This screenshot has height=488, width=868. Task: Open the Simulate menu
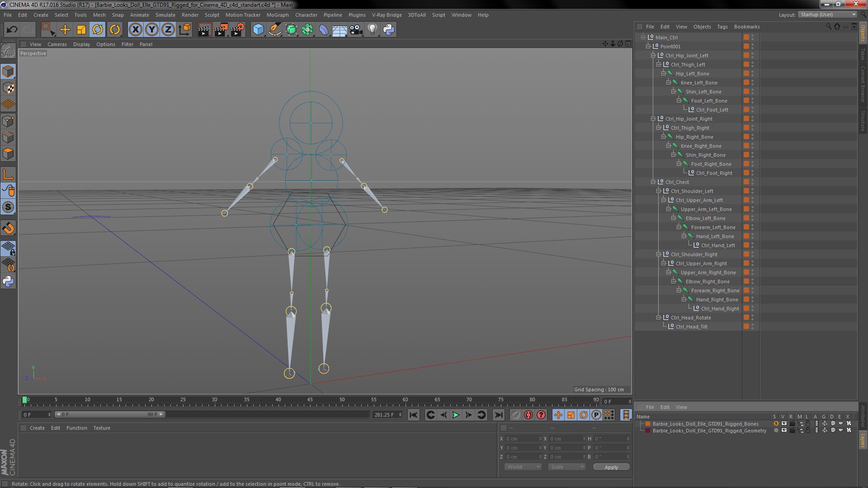(x=165, y=15)
